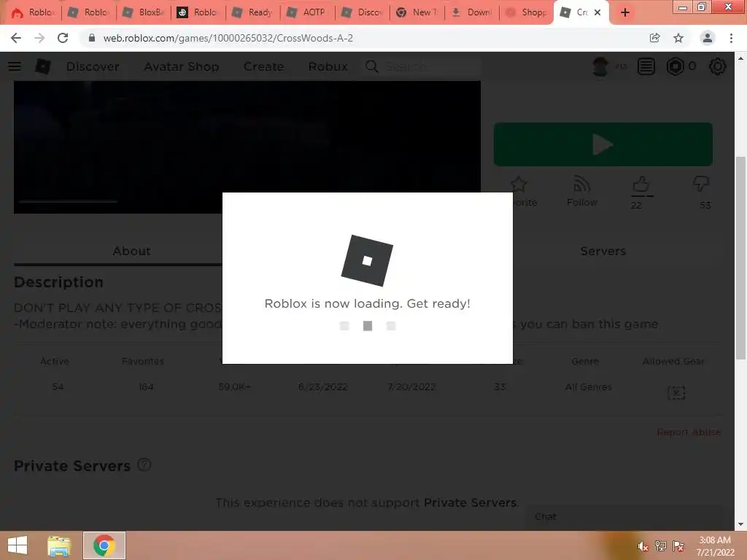Viewport: 747px width, 560px height.
Task: Click the search magnifier icon
Action: click(372, 66)
